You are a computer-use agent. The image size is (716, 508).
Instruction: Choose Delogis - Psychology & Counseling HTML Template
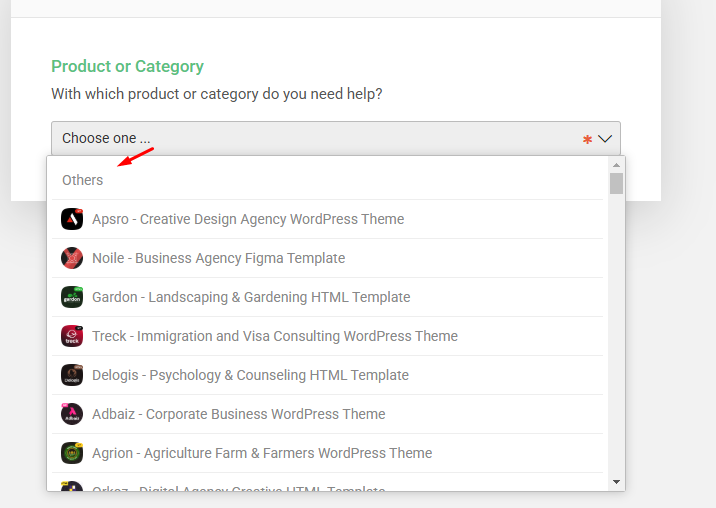[327, 375]
